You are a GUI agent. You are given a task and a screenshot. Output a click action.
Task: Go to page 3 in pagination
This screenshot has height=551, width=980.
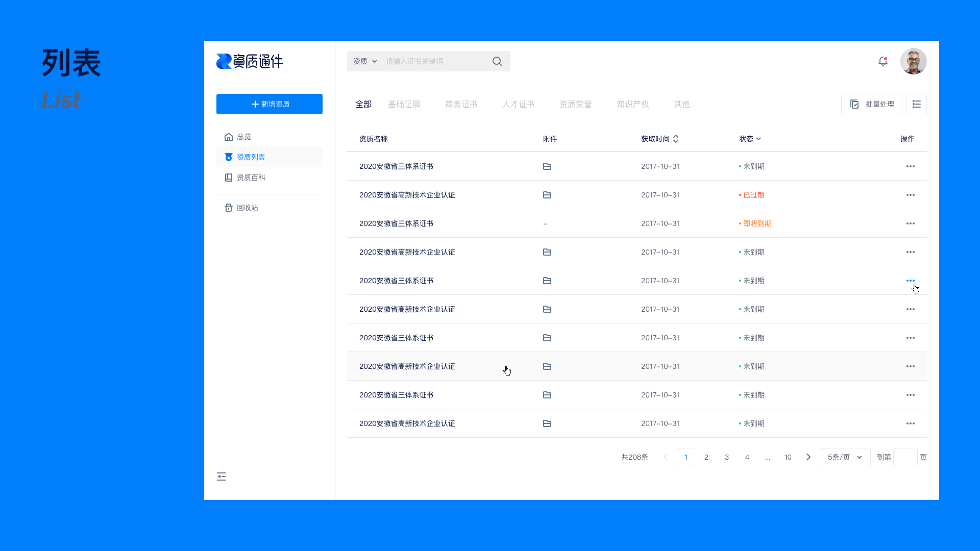click(x=726, y=457)
